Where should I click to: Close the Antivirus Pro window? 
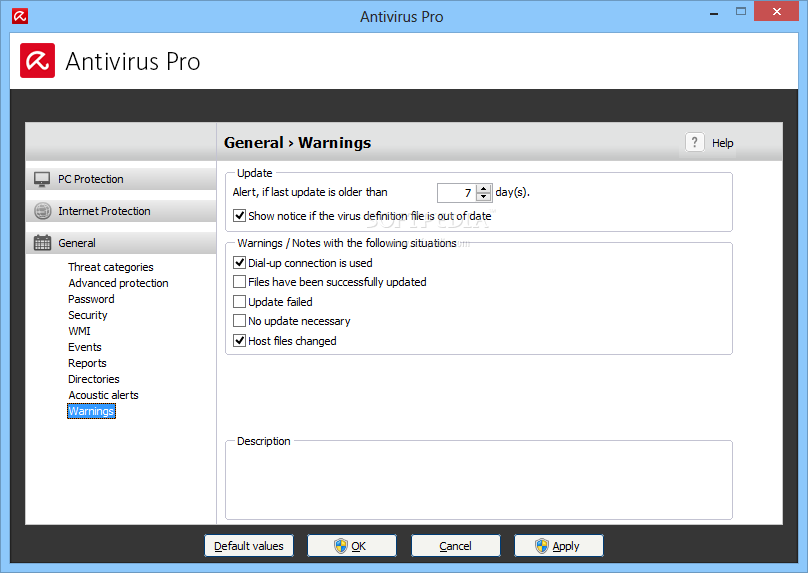(777, 11)
